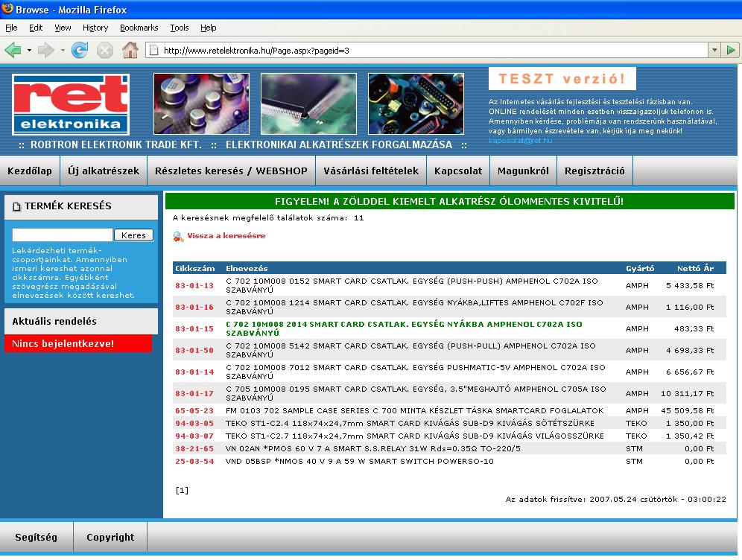742x560 pixels.
Task: Click the Firefox icon in the title bar
Action: [x=7, y=8]
